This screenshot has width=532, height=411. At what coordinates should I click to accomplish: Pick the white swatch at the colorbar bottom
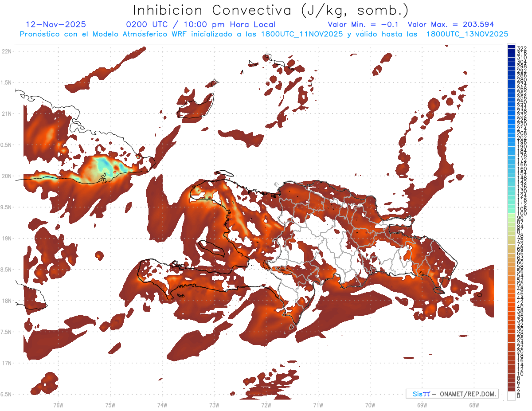tap(511, 396)
